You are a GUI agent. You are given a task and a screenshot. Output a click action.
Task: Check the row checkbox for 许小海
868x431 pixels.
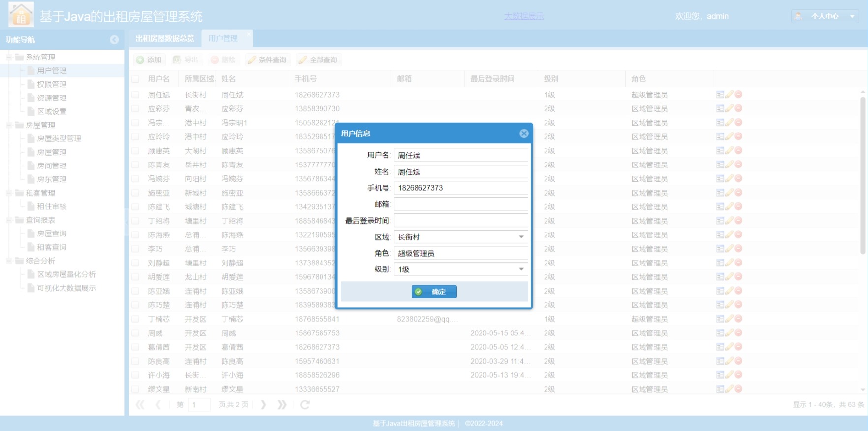tap(136, 375)
